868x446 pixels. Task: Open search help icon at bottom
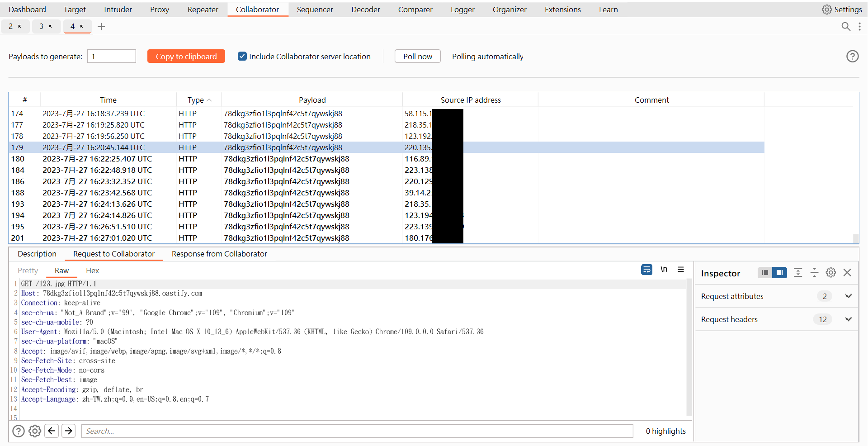click(19, 431)
